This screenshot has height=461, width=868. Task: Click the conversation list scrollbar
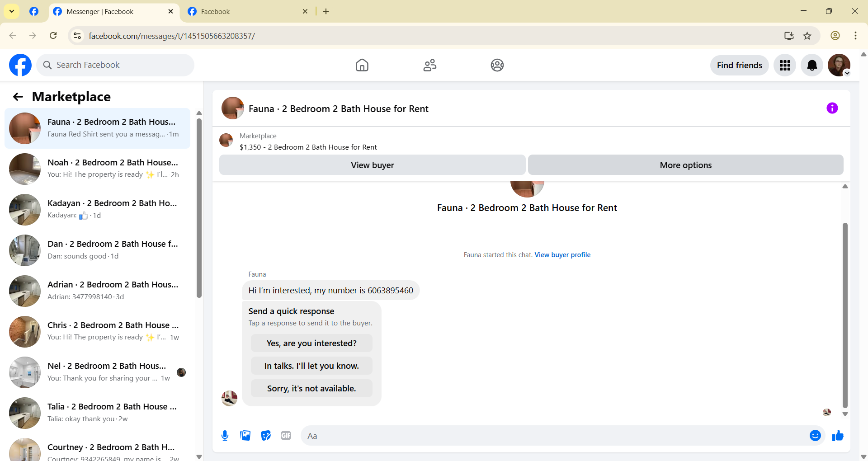point(199,208)
